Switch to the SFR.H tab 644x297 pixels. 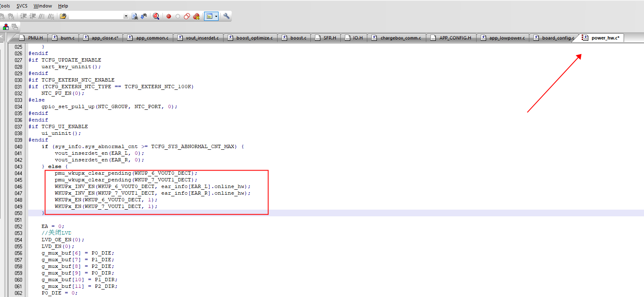pyautogui.click(x=326, y=38)
